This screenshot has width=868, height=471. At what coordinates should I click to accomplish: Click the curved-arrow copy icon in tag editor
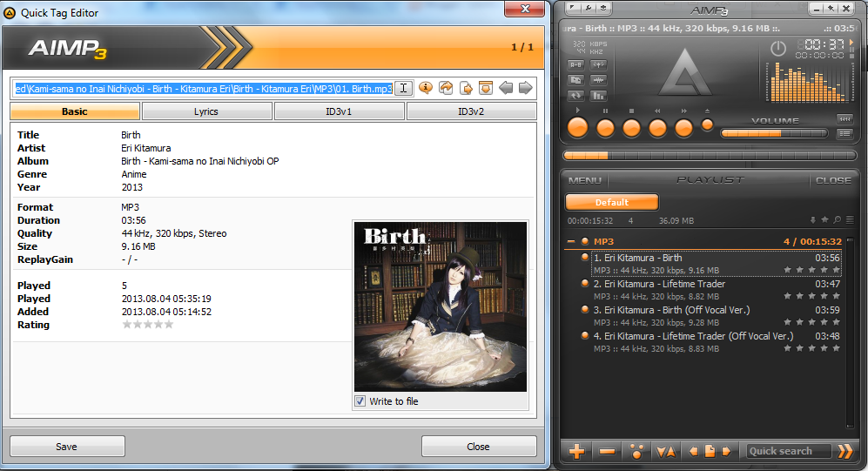pyautogui.click(x=446, y=88)
